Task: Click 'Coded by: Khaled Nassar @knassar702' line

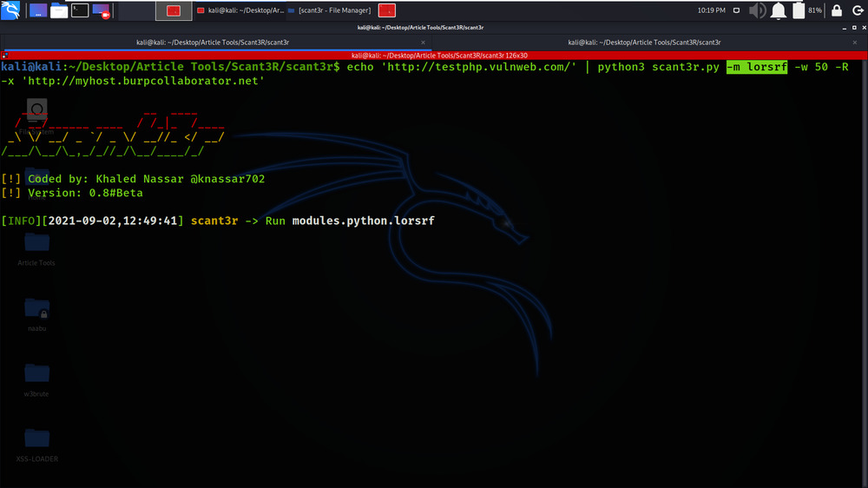Action: pyautogui.click(x=146, y=179)
